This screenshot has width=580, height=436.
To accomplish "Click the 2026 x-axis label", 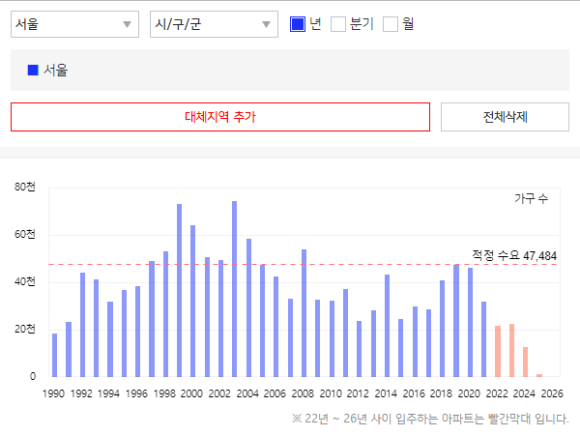I will (x=552, y=393).
